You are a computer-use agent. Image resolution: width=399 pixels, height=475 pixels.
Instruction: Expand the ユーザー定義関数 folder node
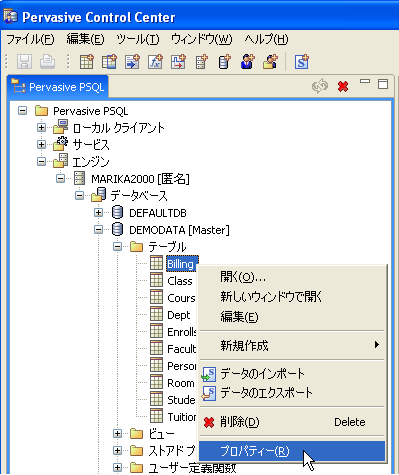[x=117, y=467]
